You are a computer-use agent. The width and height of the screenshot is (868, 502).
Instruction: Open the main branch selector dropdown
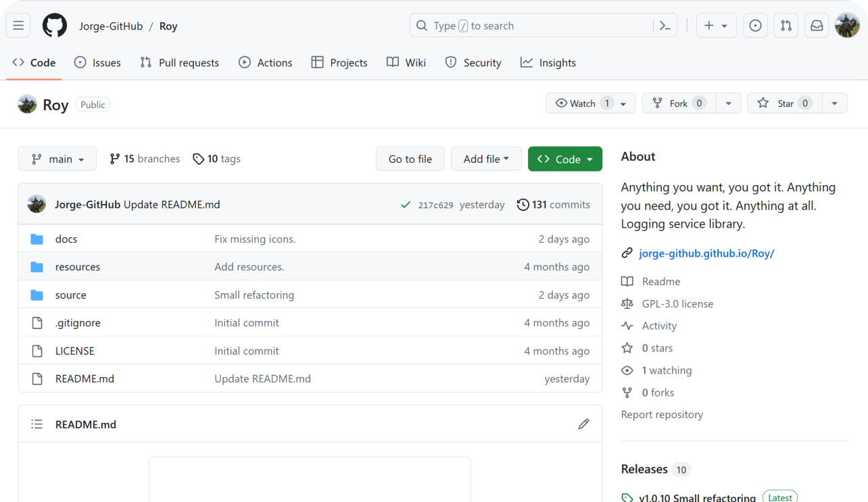point(57,159)
